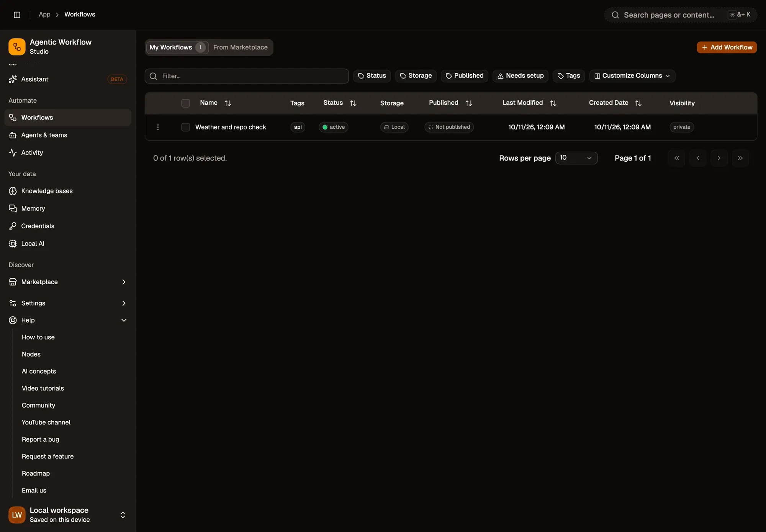Go to the last page arrow
This screenshot has height=532, width=766.
pyautogui.click(x=740, y=158)
